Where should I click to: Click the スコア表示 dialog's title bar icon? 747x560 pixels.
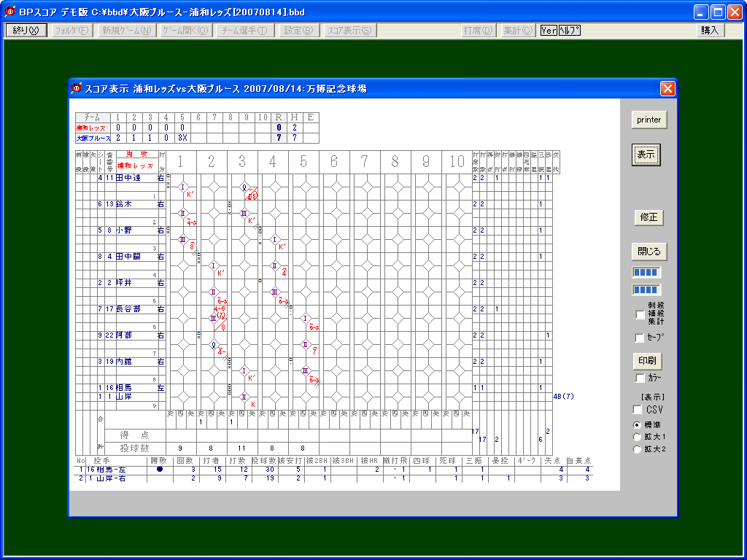click(x=76, y=88)
